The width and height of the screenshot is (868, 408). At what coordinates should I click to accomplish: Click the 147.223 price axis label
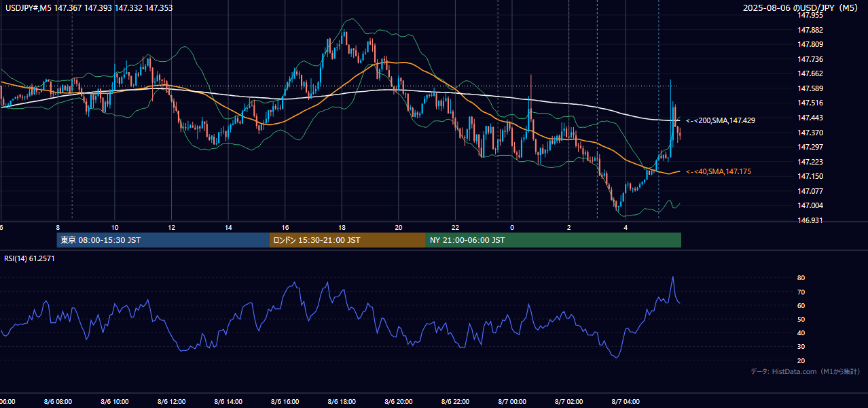tap(810, 162)
